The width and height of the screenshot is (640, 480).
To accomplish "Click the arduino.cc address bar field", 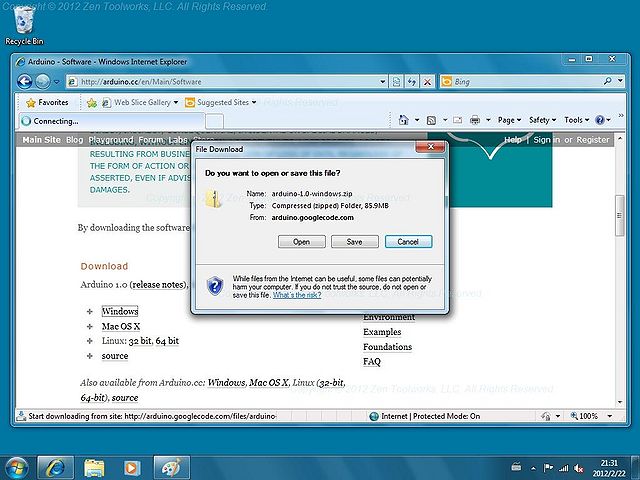I will (x=227, y=82).
